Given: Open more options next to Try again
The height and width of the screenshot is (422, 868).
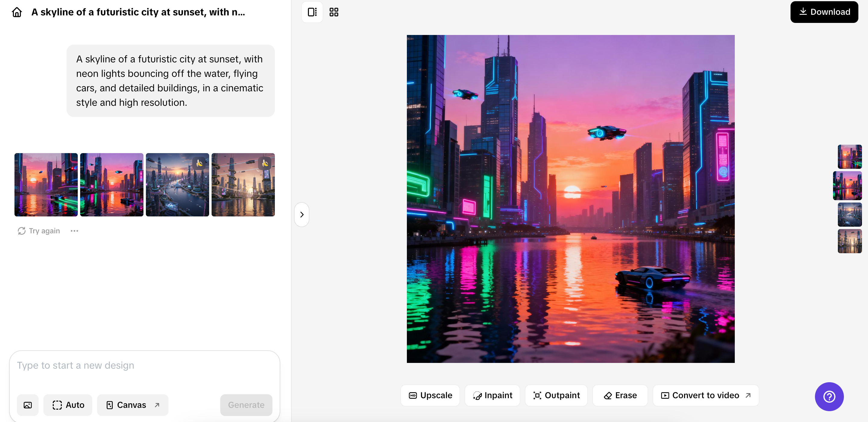Looking at the screenshot, I should click(x=74, y=231).
